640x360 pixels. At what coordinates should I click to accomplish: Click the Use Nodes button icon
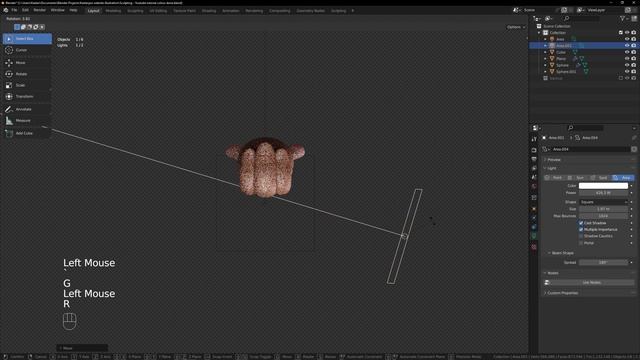(547, 282)
